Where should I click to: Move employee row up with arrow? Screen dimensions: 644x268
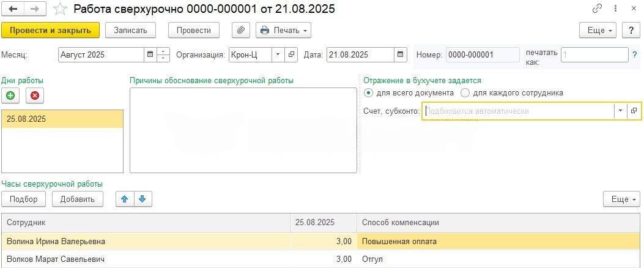(x=125, y=199)
